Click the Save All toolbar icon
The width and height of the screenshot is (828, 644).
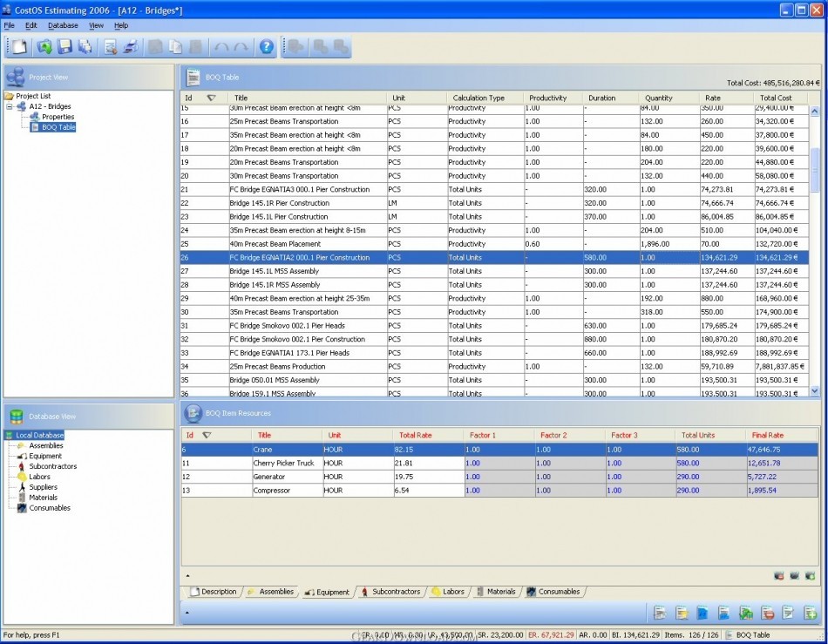[x=85, y=47]
